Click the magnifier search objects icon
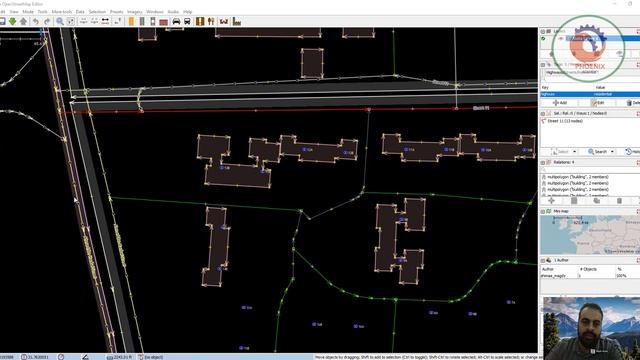 pyautogui.click(x=60, y=21)
